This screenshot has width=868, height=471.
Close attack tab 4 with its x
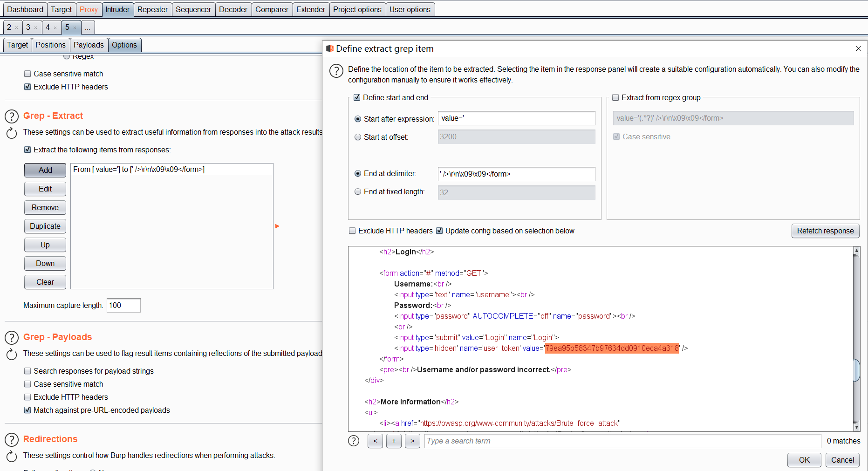55,27
